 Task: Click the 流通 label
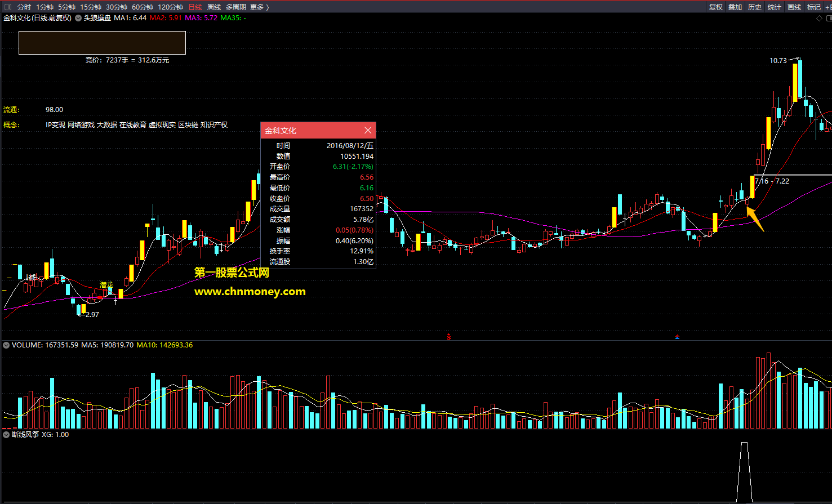point(11,110)
